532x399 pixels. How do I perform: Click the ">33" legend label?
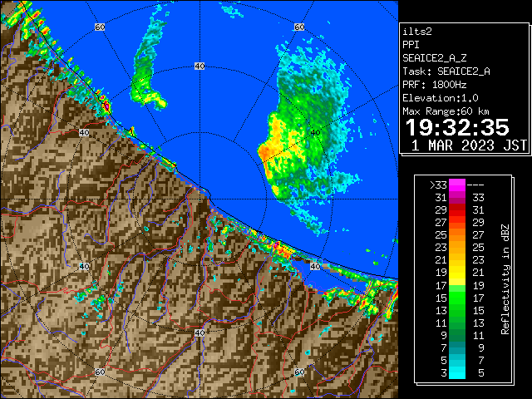438,185
